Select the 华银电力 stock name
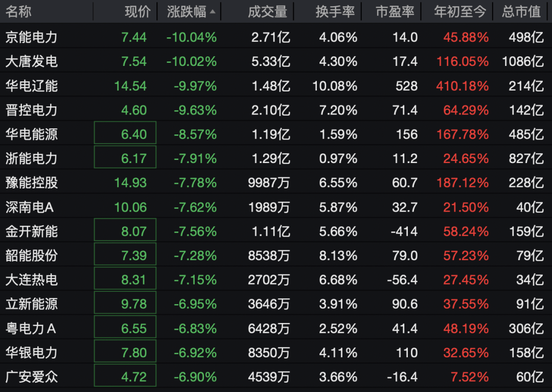 coord(31,353)
